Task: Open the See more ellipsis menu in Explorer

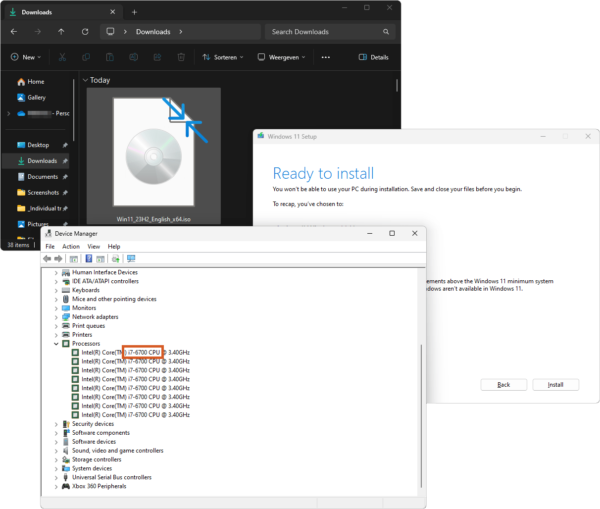Action: (326, 57)
